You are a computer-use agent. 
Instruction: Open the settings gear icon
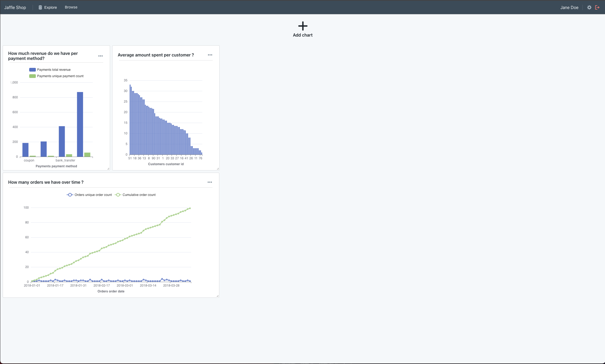pyautogui.click(x=589, y=7)
